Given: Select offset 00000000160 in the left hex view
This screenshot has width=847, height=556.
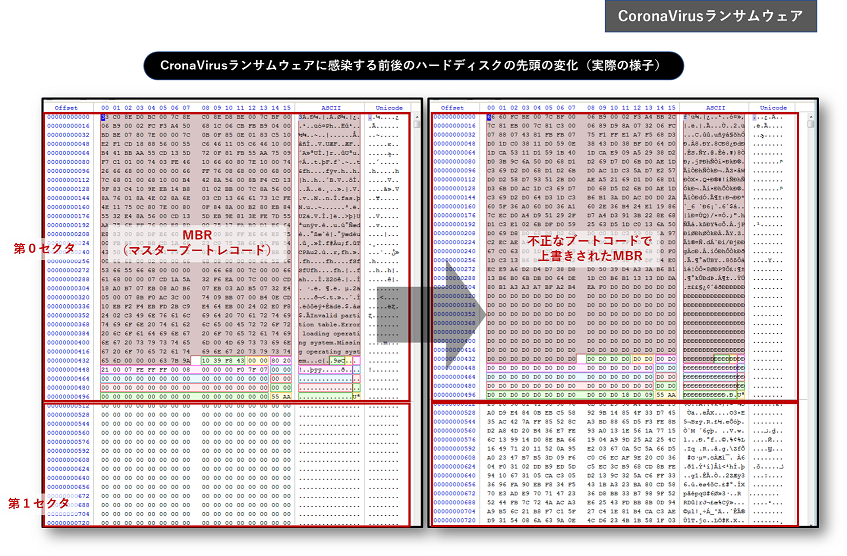Looking at the screenshot, I should pos(68,207).
